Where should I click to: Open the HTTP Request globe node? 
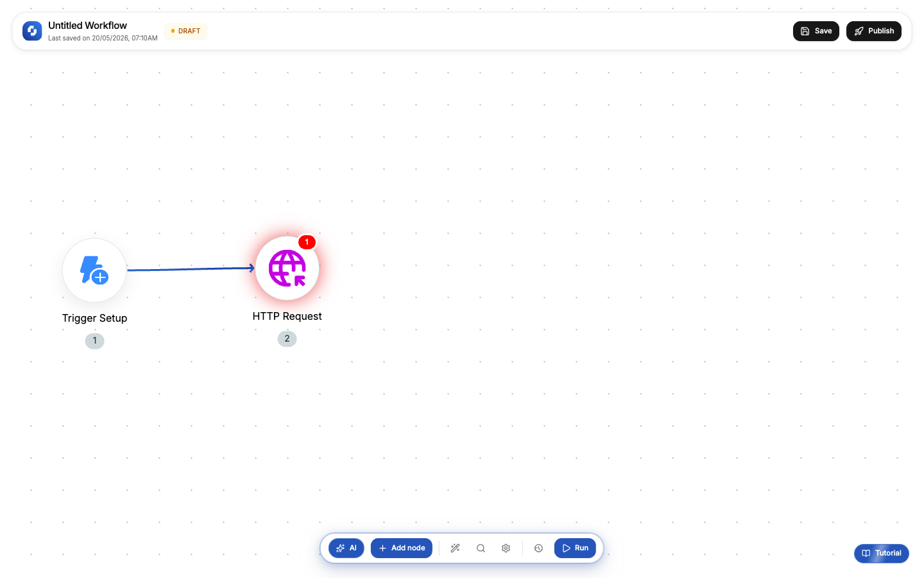point(287,268)
